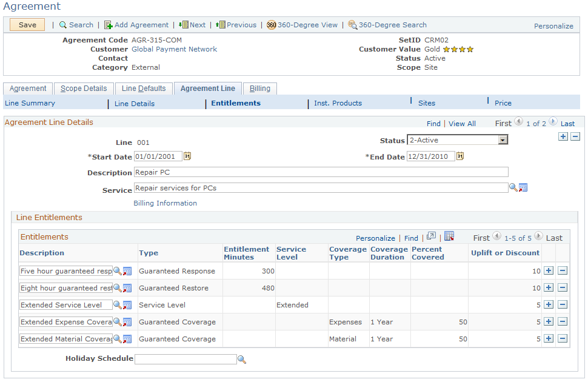588x382 pixels.
Task: Lookup icon for Five hour guaranteed response
Action: (x=118, y=271)
